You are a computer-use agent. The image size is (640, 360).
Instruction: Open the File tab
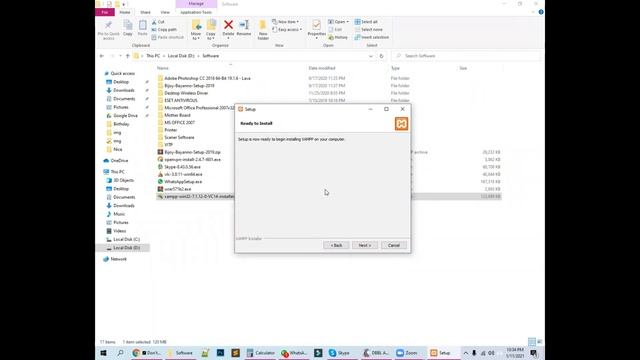click(x=105, y=12)
